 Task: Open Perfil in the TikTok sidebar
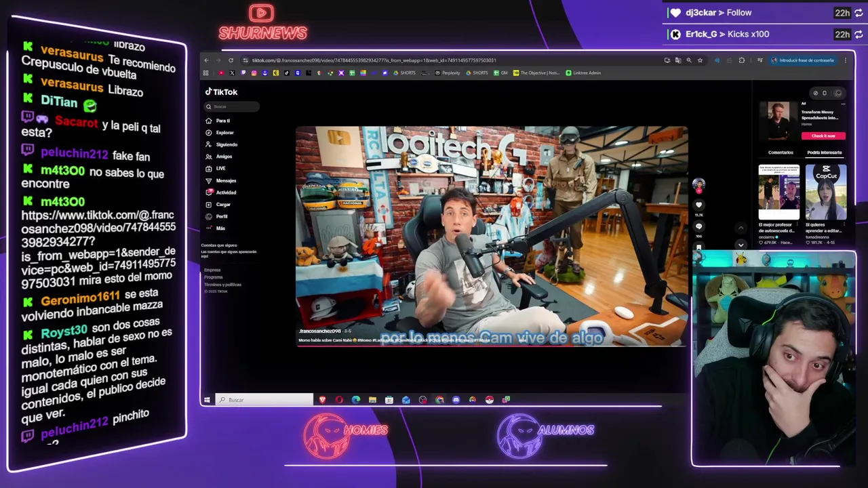point(217,216)
